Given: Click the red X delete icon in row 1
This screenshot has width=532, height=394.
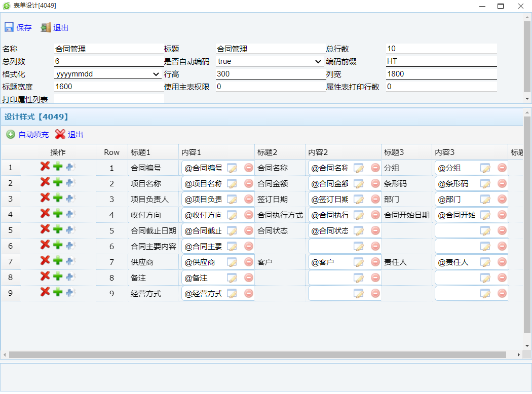Looking at the screenshot, I should pyautogui.click(x=45, y=167).
